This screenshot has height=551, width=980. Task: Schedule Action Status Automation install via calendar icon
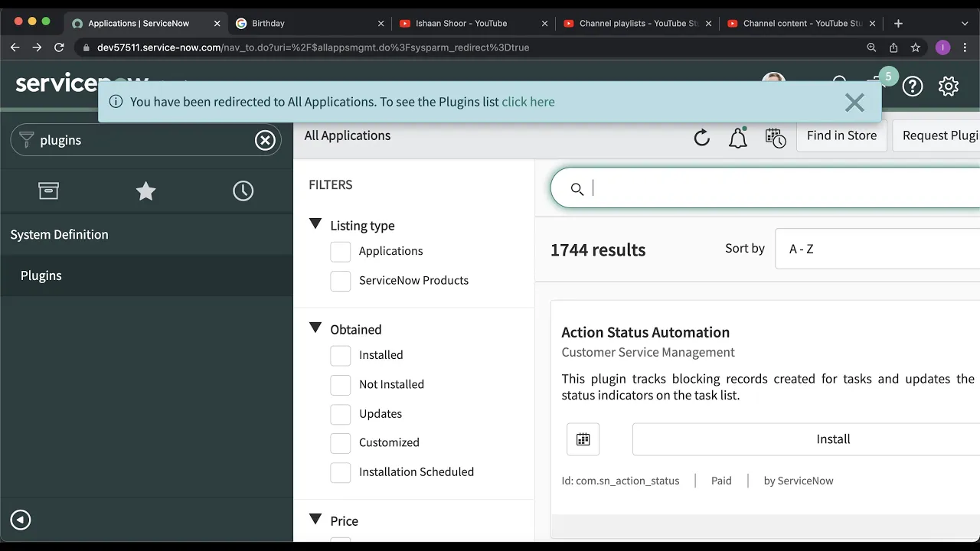pos(583,439)
